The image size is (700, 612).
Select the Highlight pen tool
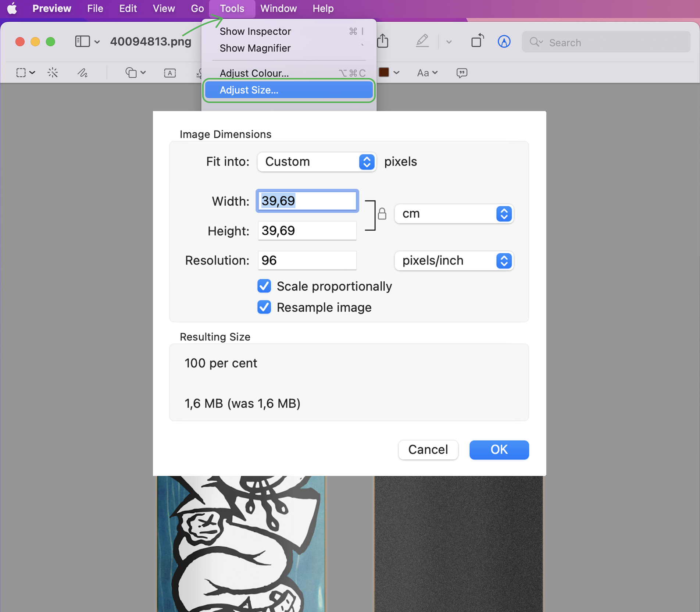click(422, 41)
